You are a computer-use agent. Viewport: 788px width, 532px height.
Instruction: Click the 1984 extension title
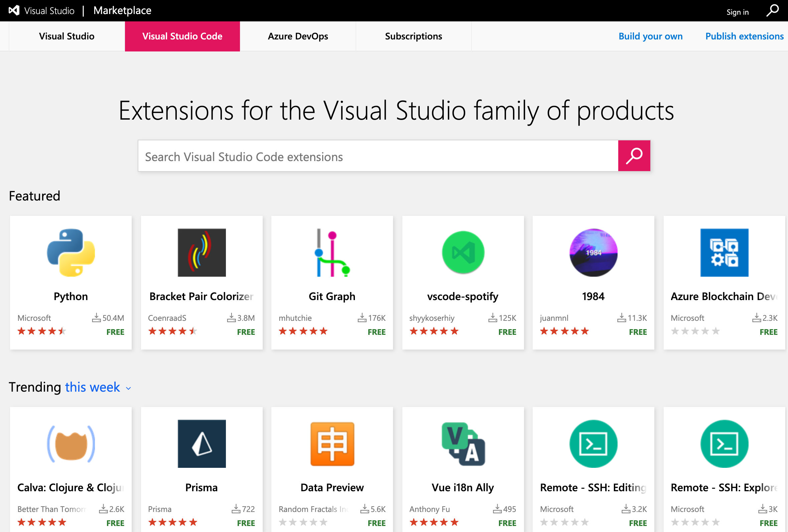point(594,296)
